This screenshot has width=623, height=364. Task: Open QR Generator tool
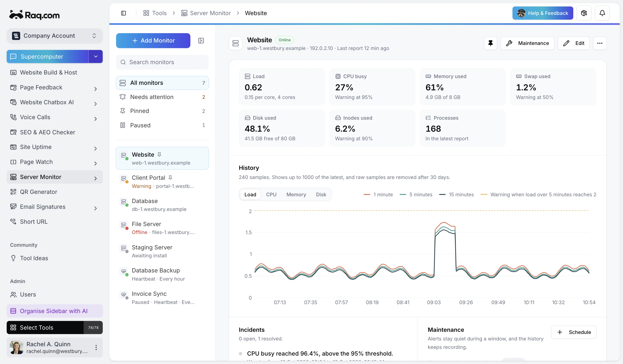[55, 192]
